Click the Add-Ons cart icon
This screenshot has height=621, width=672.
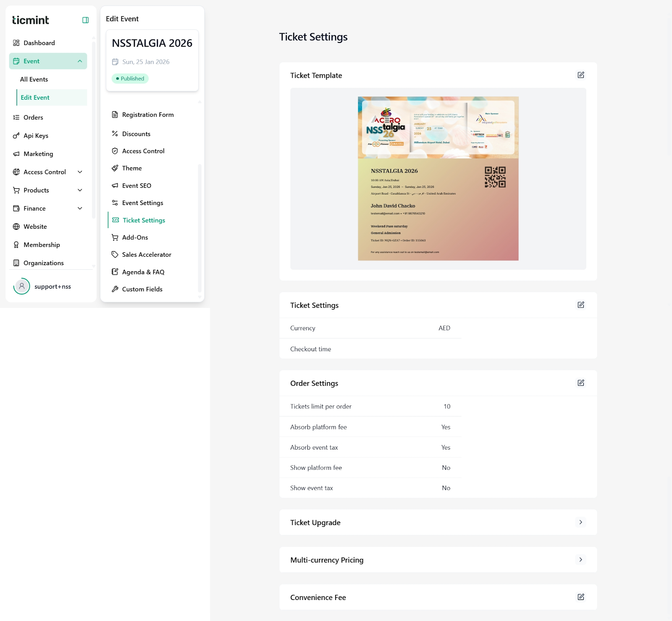coord(115,237)
